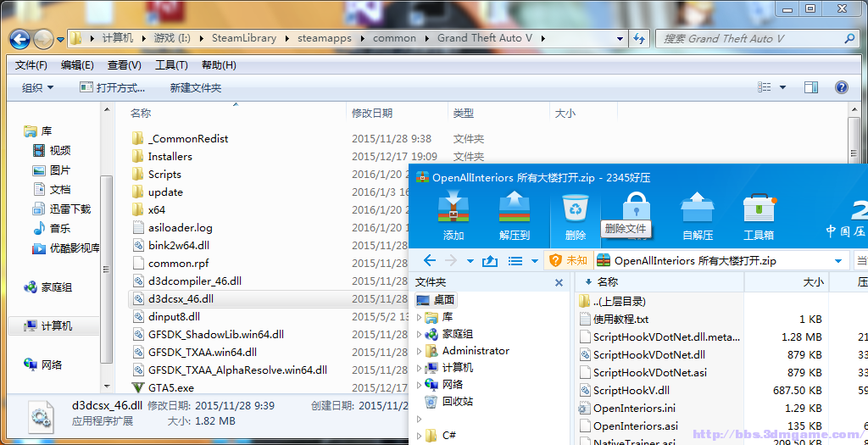Click the padlock icon in 2345好压 toolbar
Image resolution: width=868 pixels, height=445 pixels.
637,207
